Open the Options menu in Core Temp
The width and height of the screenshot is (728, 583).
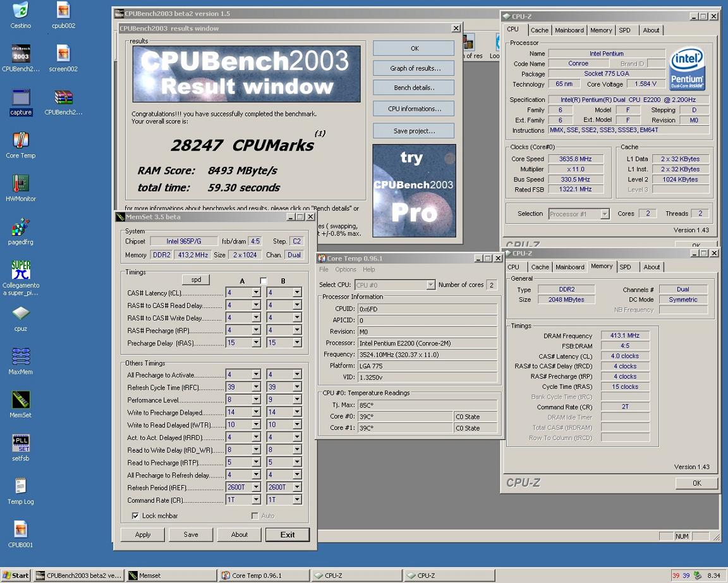[x=346, y=269]
